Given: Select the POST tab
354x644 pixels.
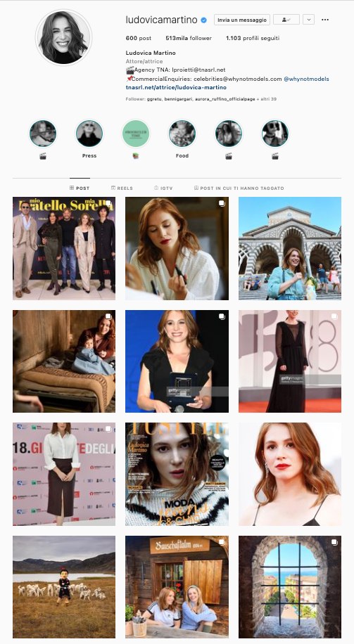Looking at the screenshot, I should click(80, 188).
